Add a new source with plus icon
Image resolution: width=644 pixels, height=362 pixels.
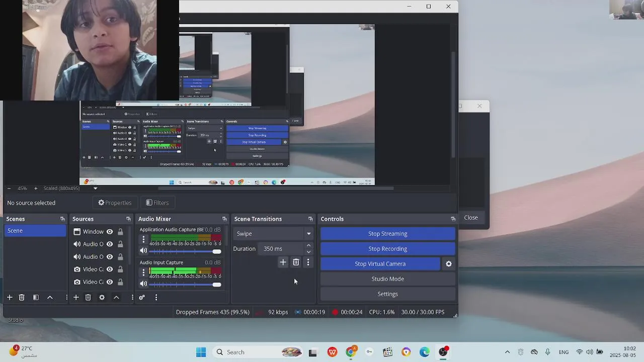coord(76,298)
